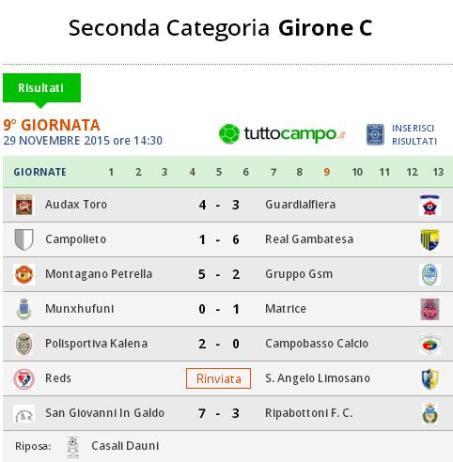Click the Real Gambatesa striped badge

click(430, 240)
